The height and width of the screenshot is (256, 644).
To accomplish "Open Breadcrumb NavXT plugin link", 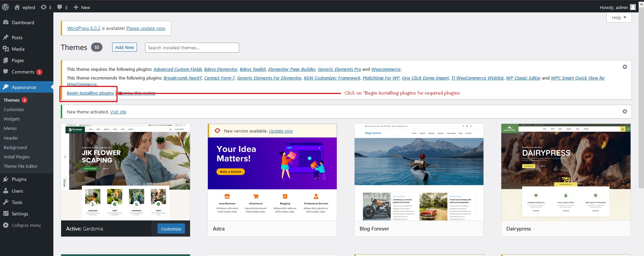I will coord(183,78).
